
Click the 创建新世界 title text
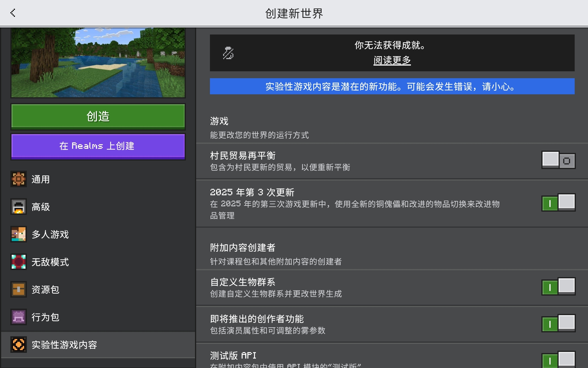[x=294, y=13]
